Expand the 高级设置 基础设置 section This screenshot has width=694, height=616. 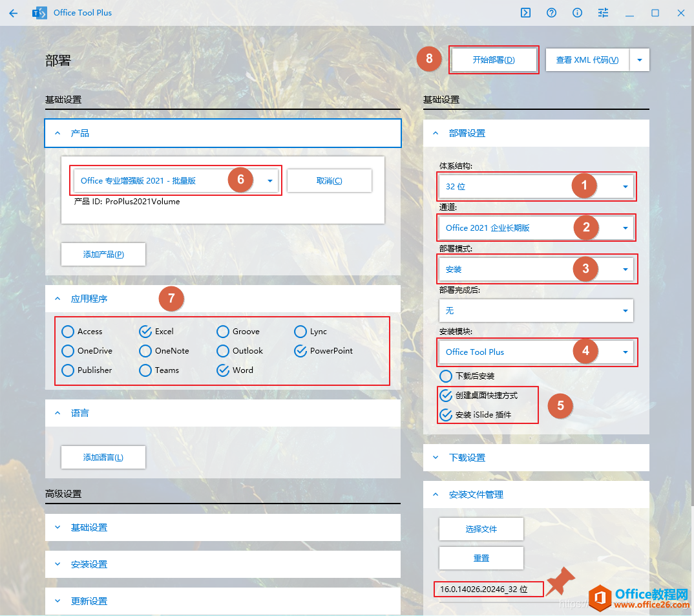click(223, 527)
